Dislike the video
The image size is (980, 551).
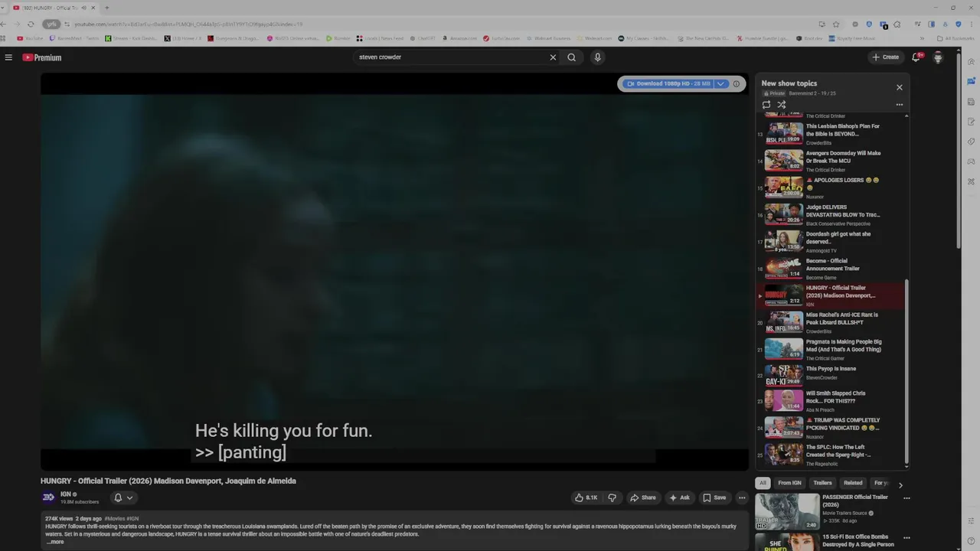coord(612,497)
